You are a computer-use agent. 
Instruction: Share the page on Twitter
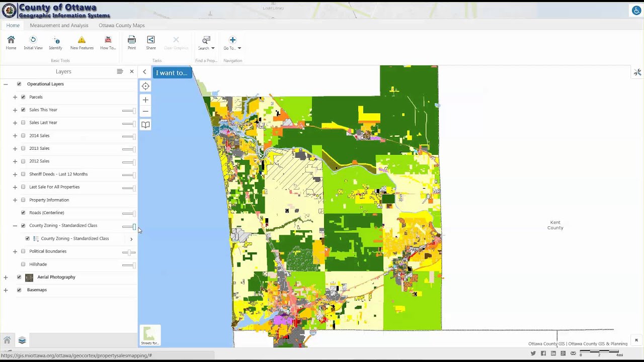533,353
